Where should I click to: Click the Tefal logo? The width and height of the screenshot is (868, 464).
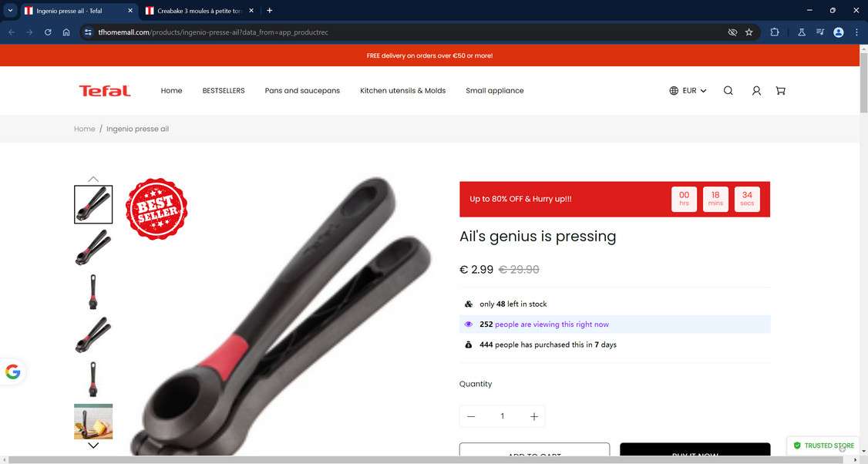click(105, 91)
